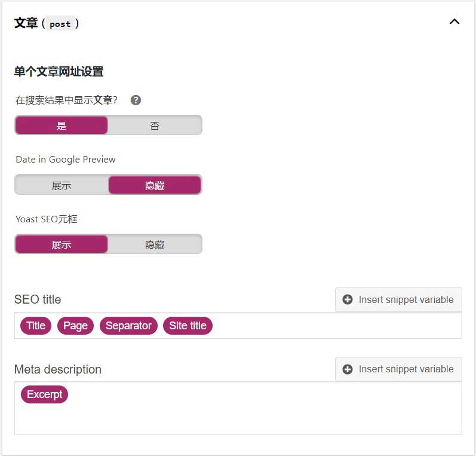Click the help question mark icon
Viewport: 476px width, 456px height.
pos(136,100)
